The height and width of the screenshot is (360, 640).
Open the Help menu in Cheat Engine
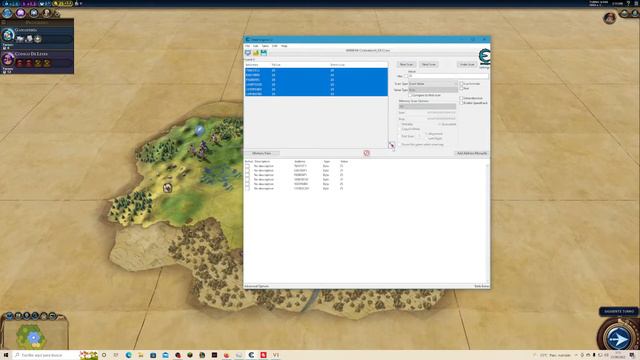click(284, 46)
